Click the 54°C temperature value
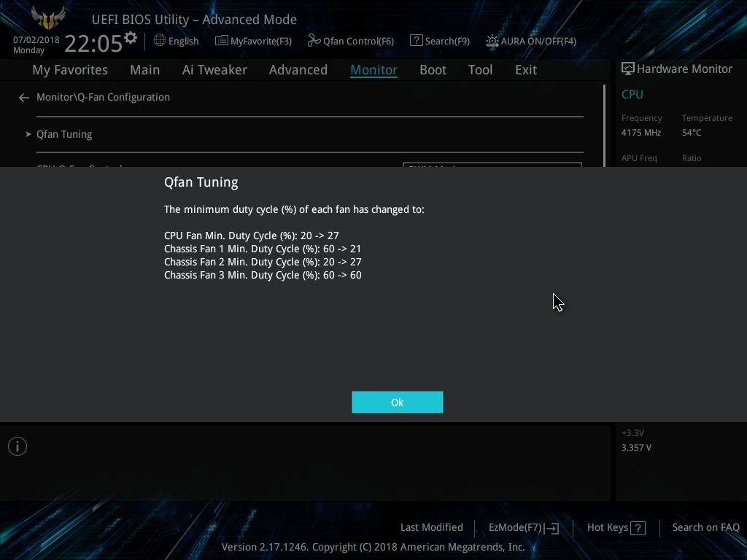 click(692, 133)
